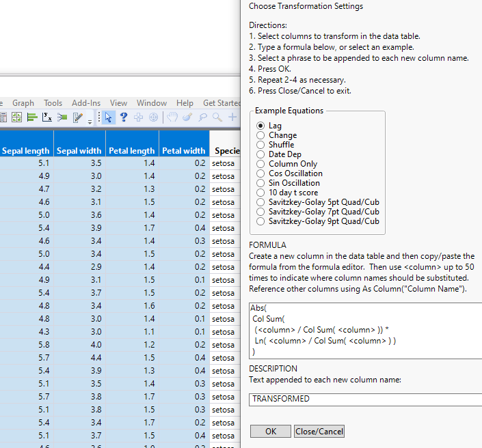Choose the magnifier zoom tool
The image size is (482, 448).
coord(217,117)
